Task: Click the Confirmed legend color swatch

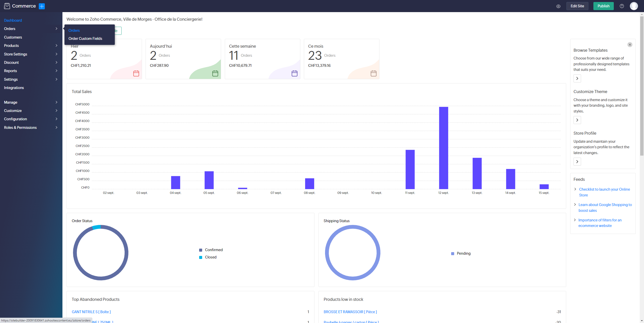Action: tap(201, 250)
